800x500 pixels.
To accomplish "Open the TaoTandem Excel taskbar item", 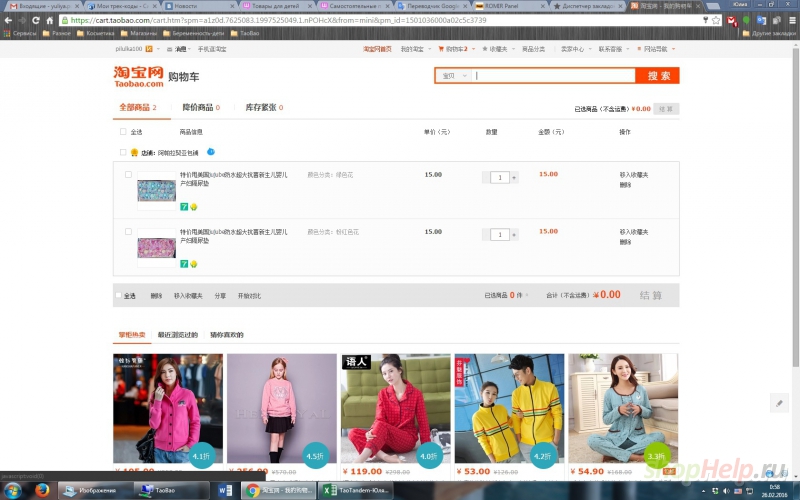I will 357,490.
